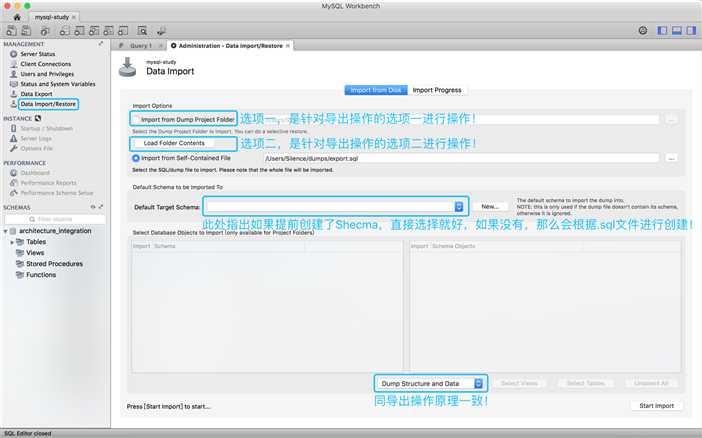Viewport: 702px width, 438px height.
Task: Open Client Connections in Management
Action: tap(46, 64)
